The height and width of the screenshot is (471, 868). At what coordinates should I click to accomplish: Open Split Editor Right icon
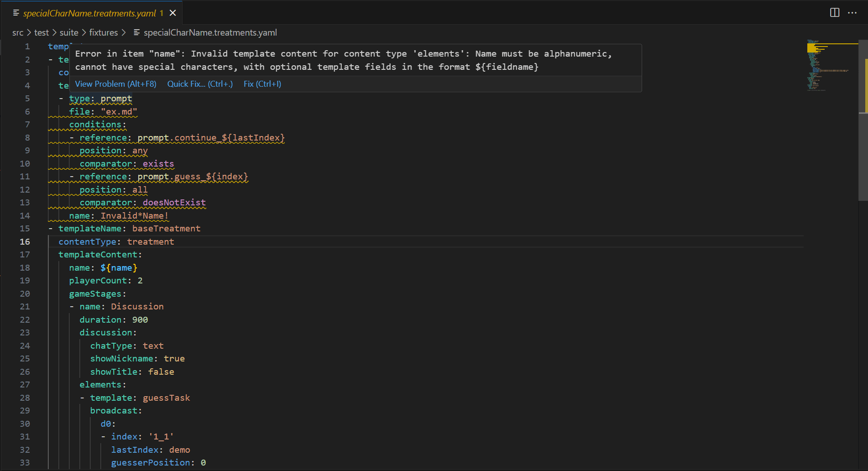tap(834, 13)
